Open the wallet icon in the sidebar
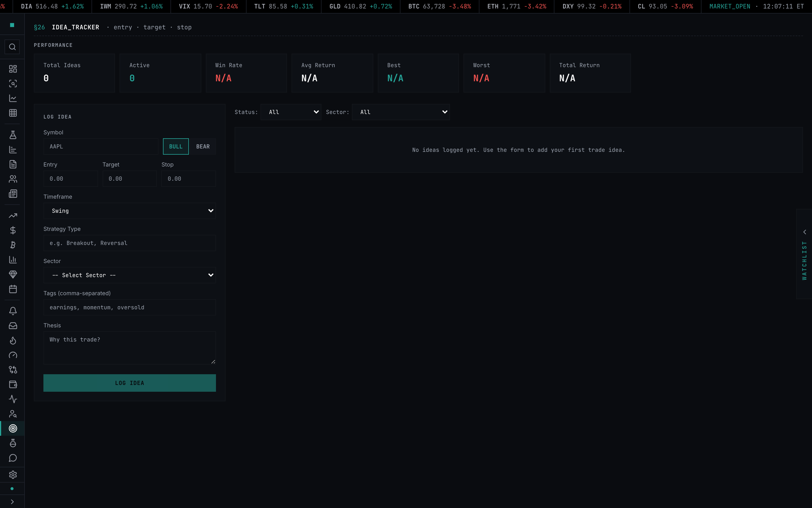This screenshot has width=812, height=508. pyautogui.click(x=13, y=385)
